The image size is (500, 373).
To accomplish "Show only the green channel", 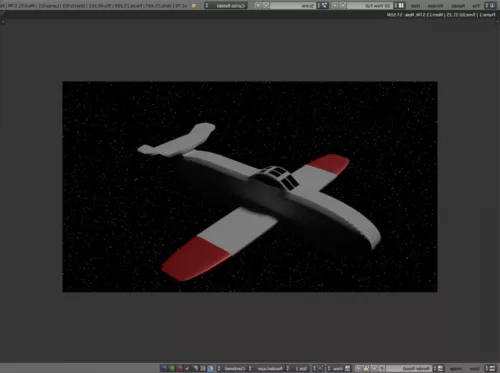I will click(172, 368).
